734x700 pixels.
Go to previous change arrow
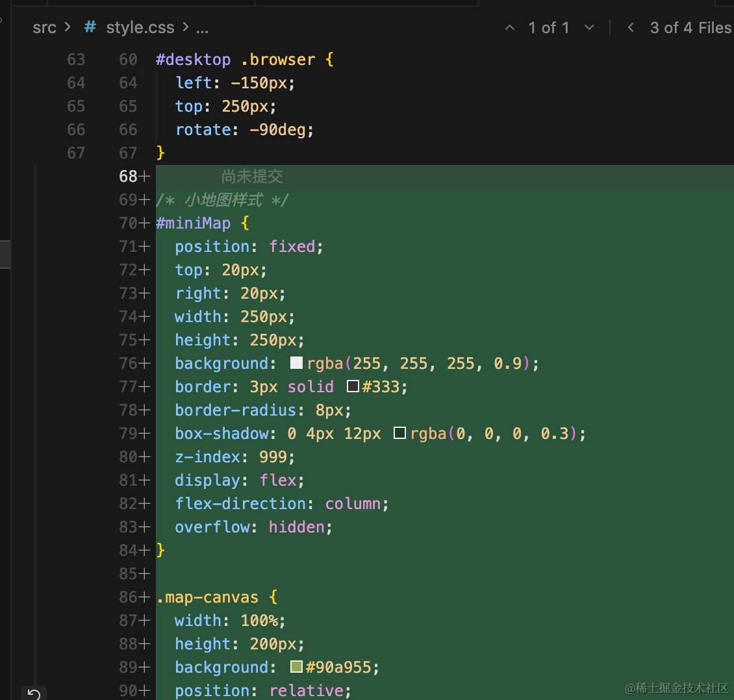pos(510,28)
